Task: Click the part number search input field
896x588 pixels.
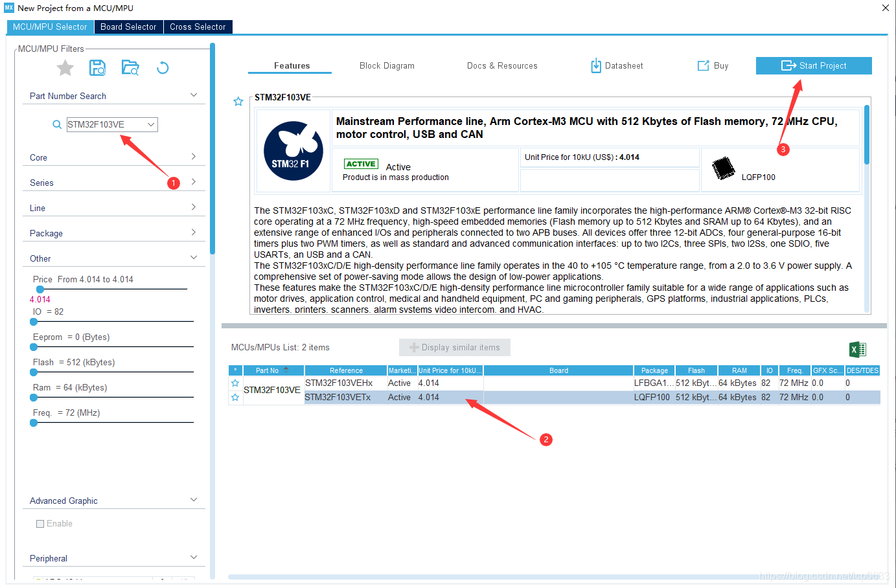Action: 106,124
